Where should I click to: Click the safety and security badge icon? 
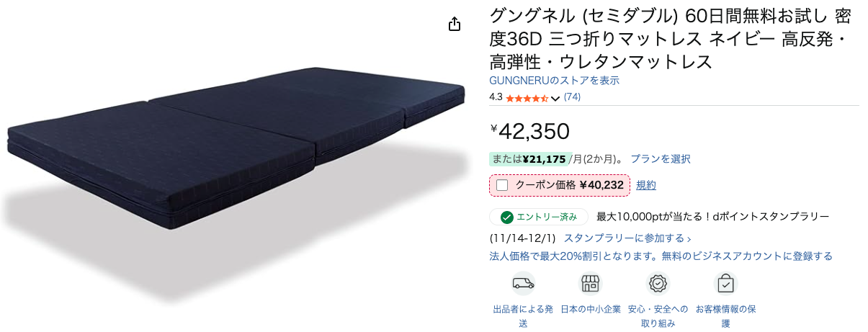point(658,283)
